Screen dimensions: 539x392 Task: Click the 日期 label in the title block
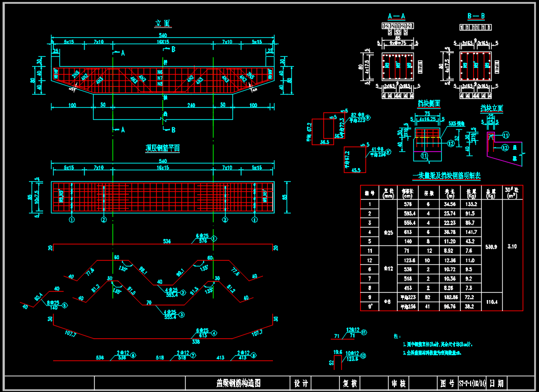click(496, 383)
